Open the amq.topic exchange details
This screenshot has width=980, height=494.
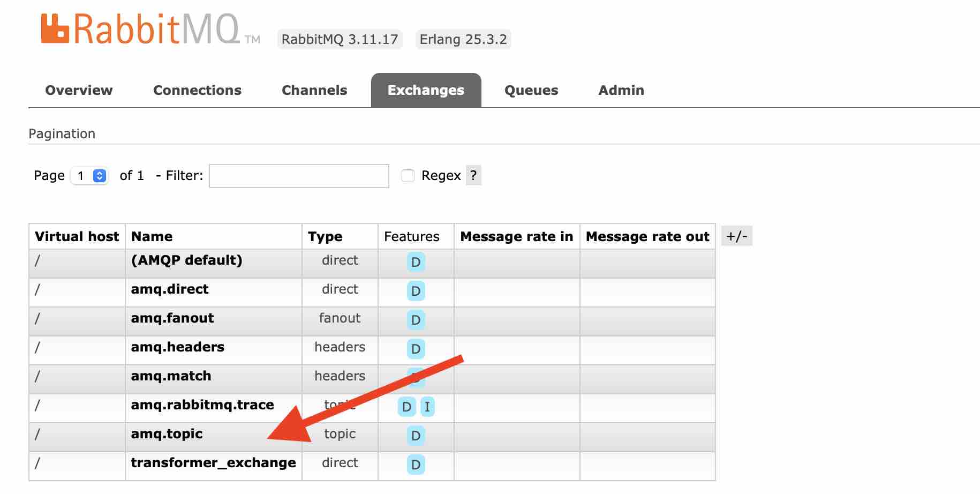click(x=167, y=434)
